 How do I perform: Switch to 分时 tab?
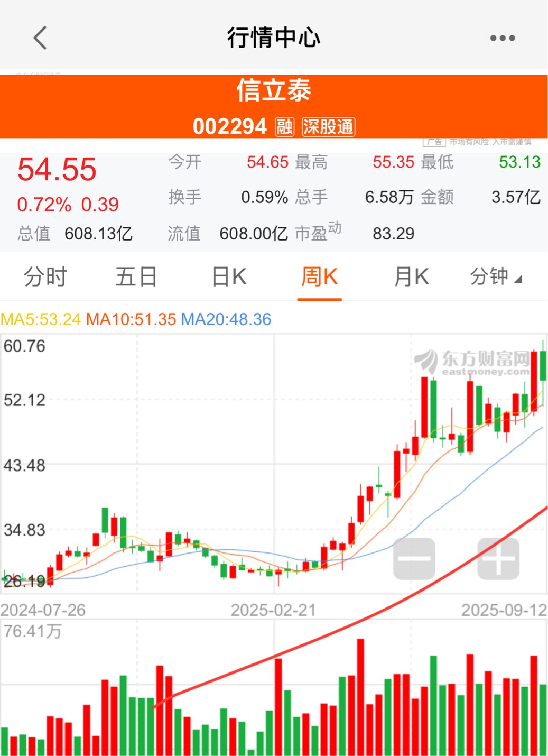point(45,276)
